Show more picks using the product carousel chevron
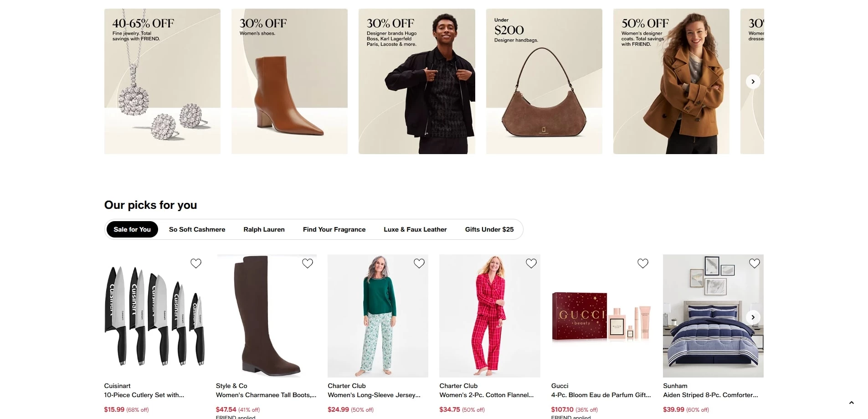 [753, 317]
